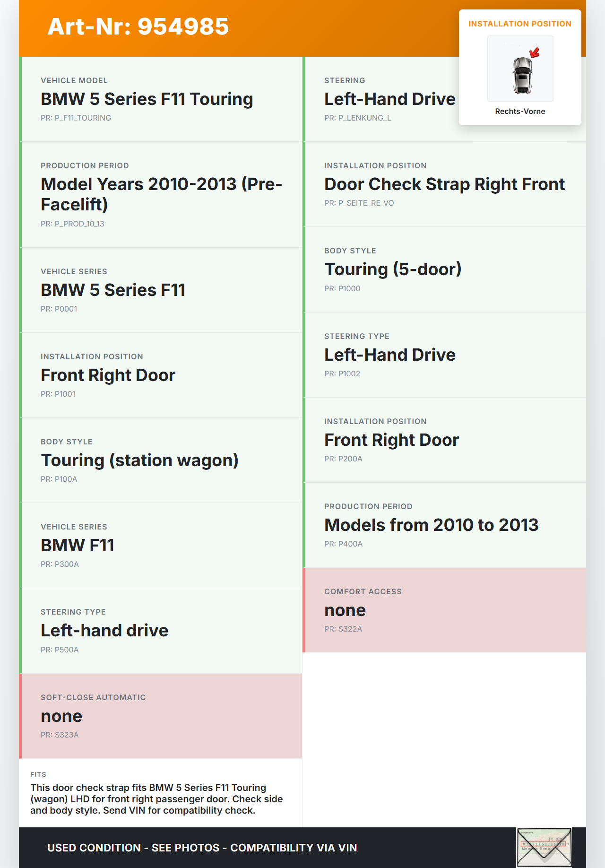
Task: Click Model Years 2010-2013 (Pre-Facelift) entry
Action: [161, 194]
